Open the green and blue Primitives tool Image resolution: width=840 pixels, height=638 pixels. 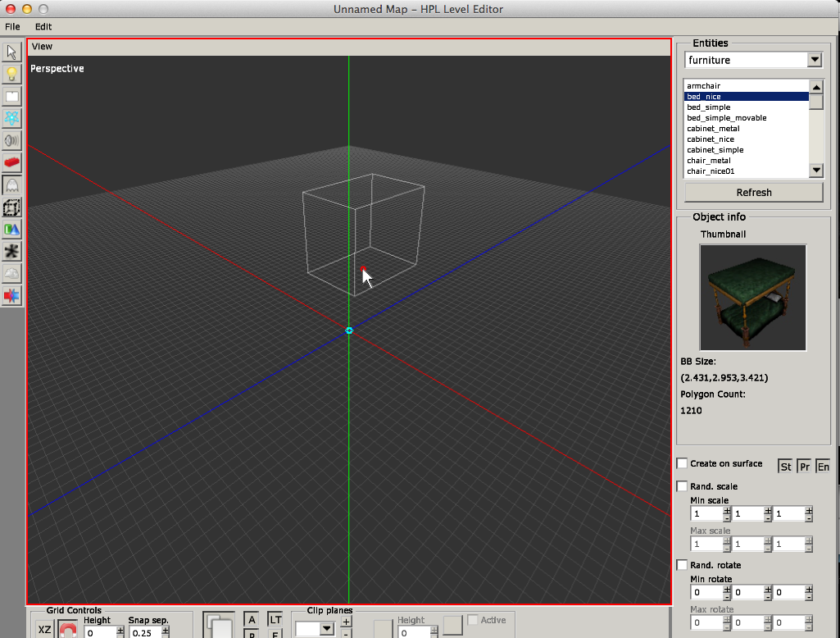[x=11, y=230]
